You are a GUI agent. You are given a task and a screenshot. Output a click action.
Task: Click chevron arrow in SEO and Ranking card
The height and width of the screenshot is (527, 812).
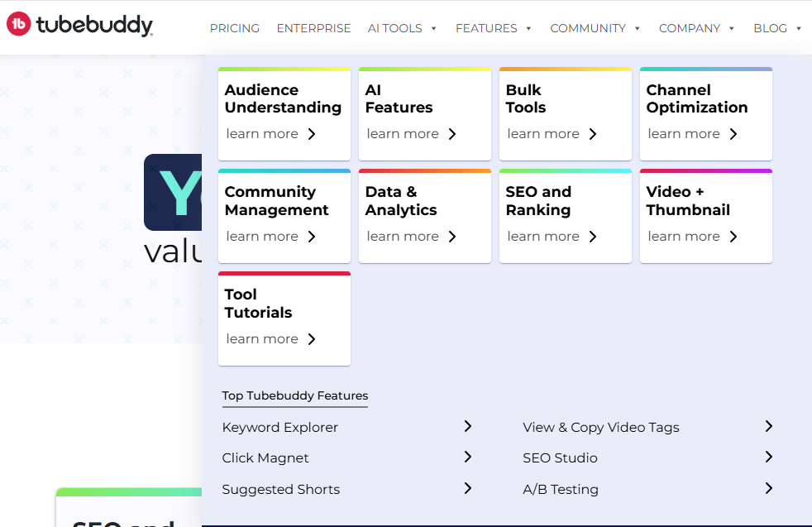(x=593, y=237)
